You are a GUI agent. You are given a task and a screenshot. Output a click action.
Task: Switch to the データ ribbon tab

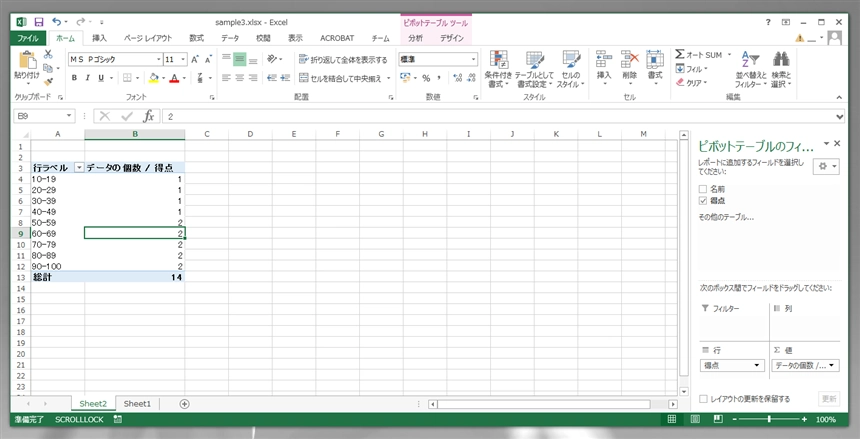tap(230, 38)
